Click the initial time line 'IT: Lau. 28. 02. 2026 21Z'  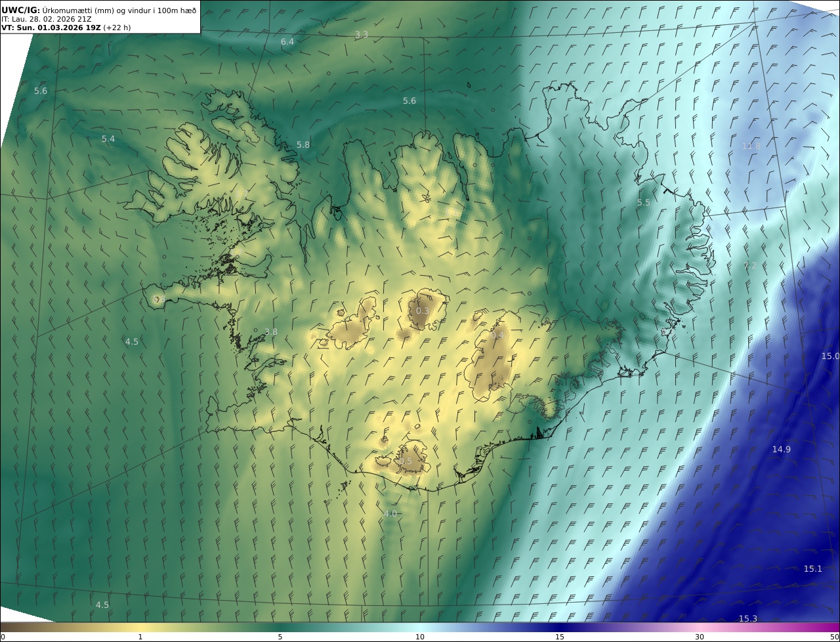pos(47,19)
